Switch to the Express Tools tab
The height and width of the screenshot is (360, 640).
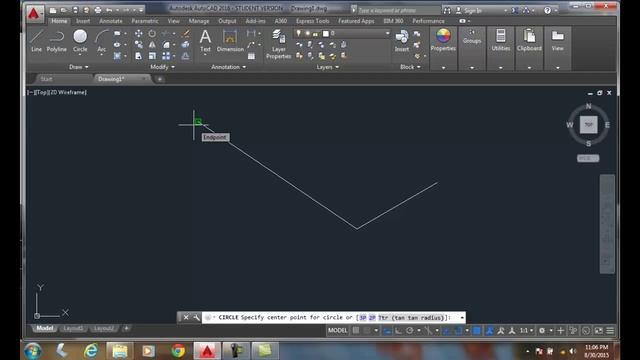pyautogui.click(x=313, y=21)
